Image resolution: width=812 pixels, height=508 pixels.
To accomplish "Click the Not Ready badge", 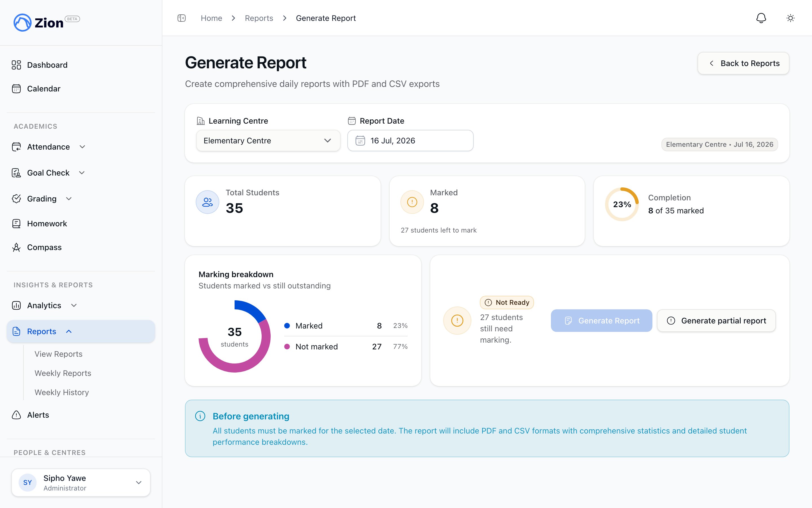I will click(x=507, y=302).
